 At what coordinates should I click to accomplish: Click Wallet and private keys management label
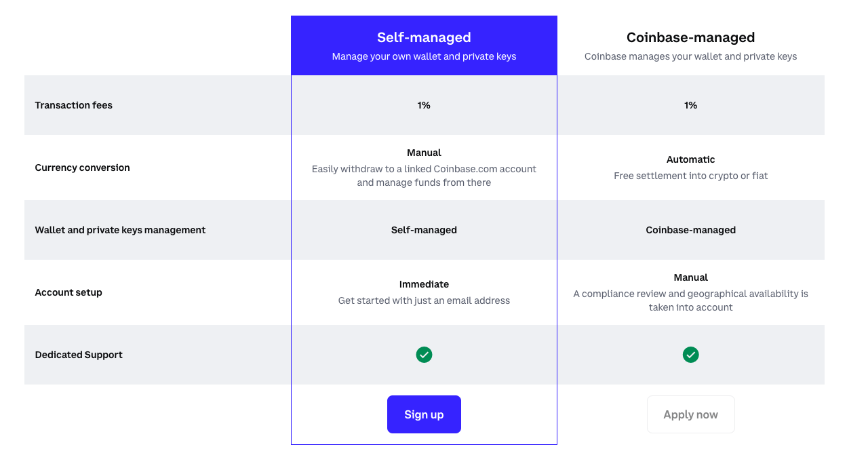point(120,230)
